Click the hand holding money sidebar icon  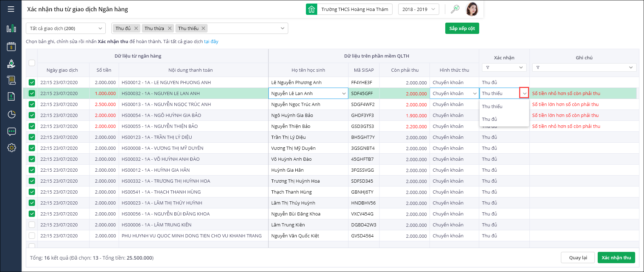[11, 64]
